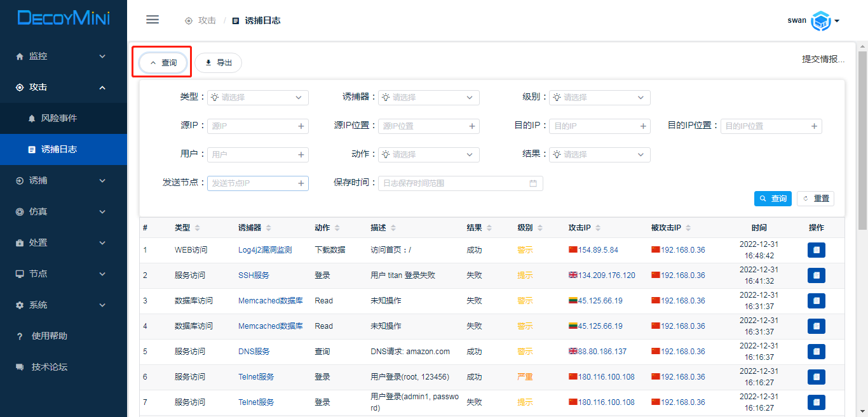
Task: Expand the 监控 sidebar menu
Action: click(64, 56)
